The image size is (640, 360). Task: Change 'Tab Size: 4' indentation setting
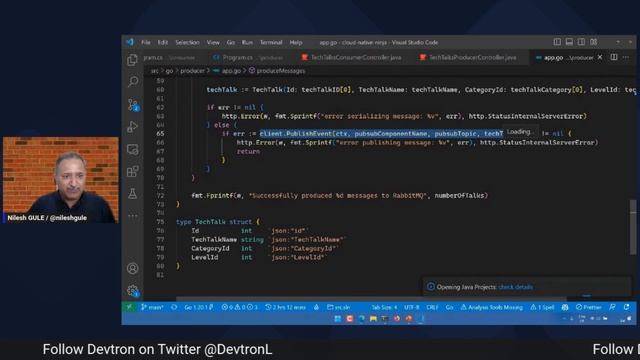[x=384, y=307]
